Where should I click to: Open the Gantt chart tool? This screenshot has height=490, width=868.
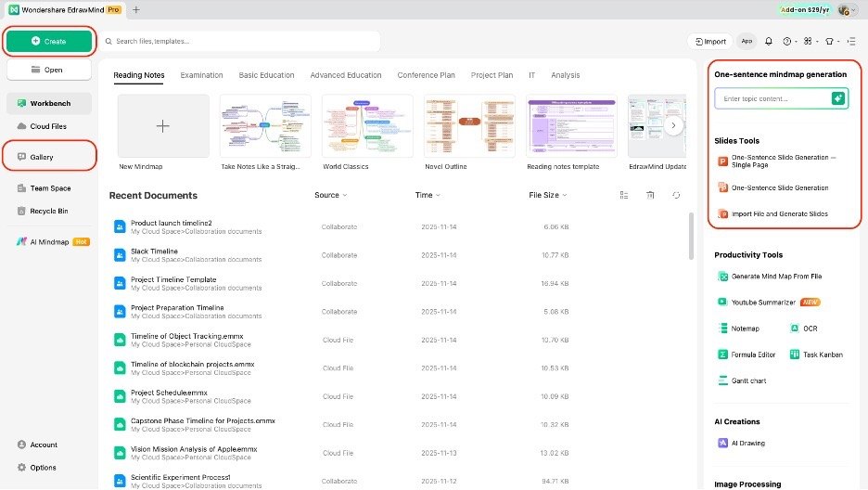(742, 380)
